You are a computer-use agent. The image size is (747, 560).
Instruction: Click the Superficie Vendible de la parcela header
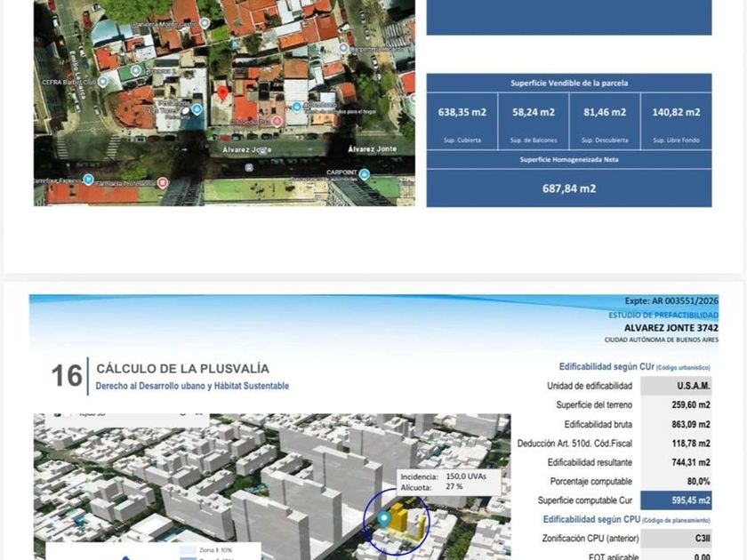tap(569, 84)
